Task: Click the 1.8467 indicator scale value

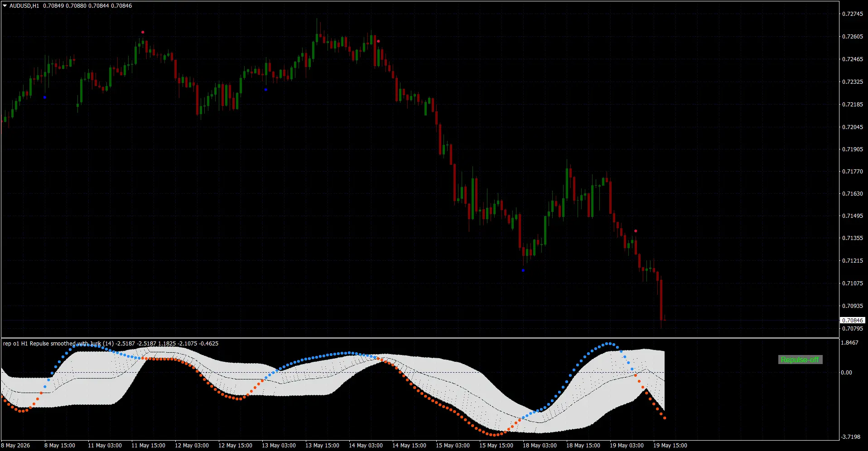Action: tap(849, 343)
